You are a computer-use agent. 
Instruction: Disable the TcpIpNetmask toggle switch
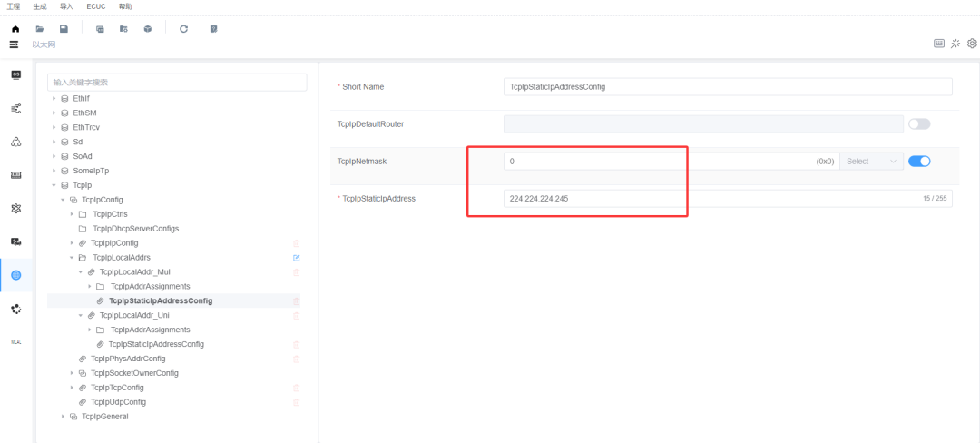[918, 162]
